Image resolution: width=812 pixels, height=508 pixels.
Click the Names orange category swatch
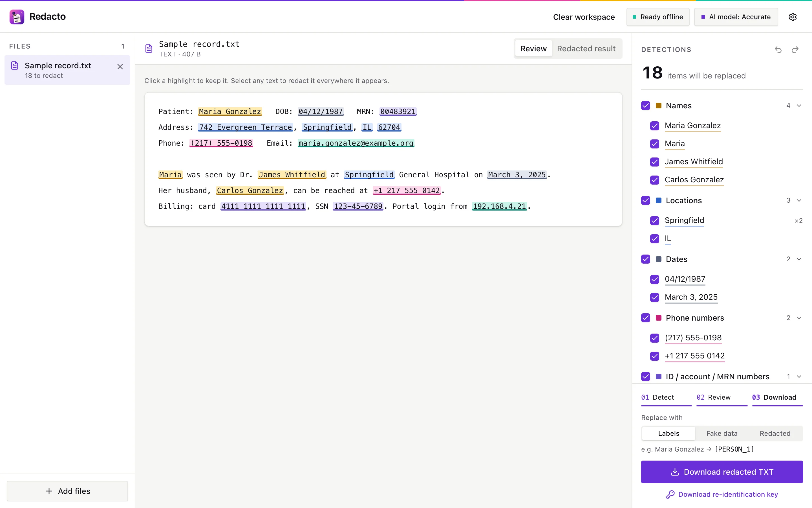[658, 106]
